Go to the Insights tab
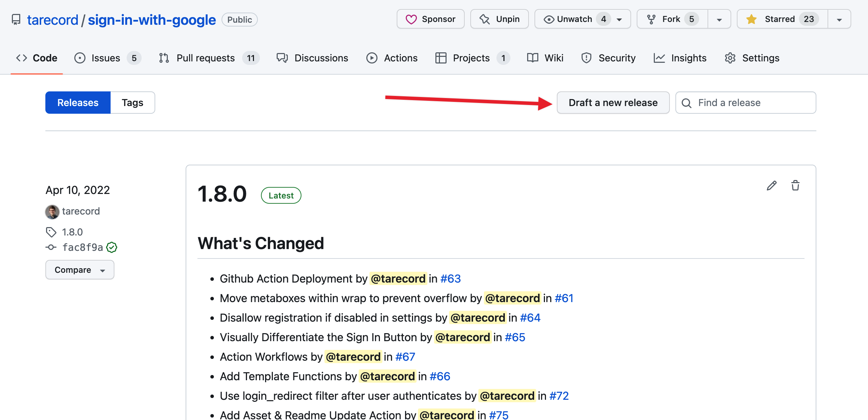Viewport: 868px width, 420px height. point(680,58)
